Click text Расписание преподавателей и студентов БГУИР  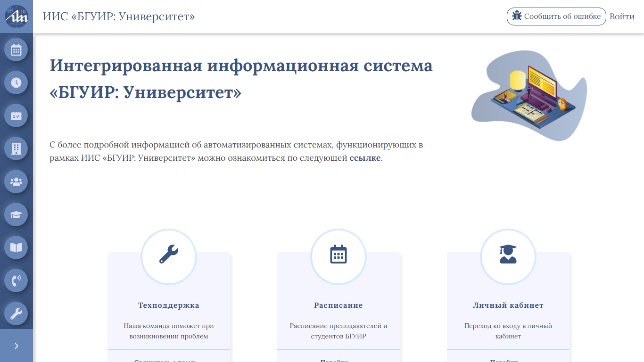tap(339, 331)
